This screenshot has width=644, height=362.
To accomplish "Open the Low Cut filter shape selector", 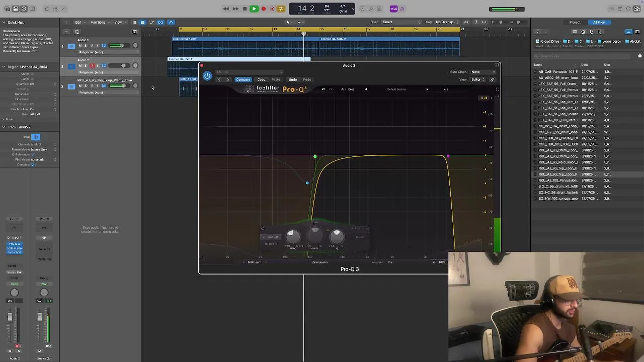I will point(272,237).
